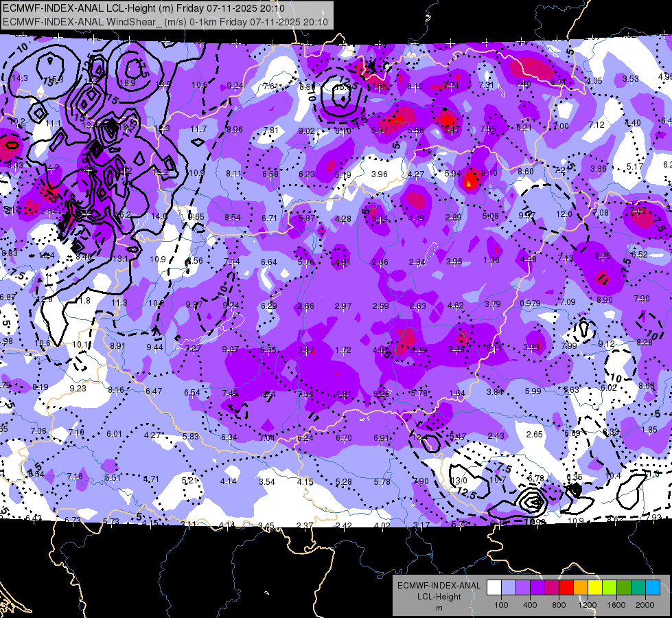Screen dimensions: 672x618
Task: Click the 1.06 wind shear value
Action: point(491,260)
